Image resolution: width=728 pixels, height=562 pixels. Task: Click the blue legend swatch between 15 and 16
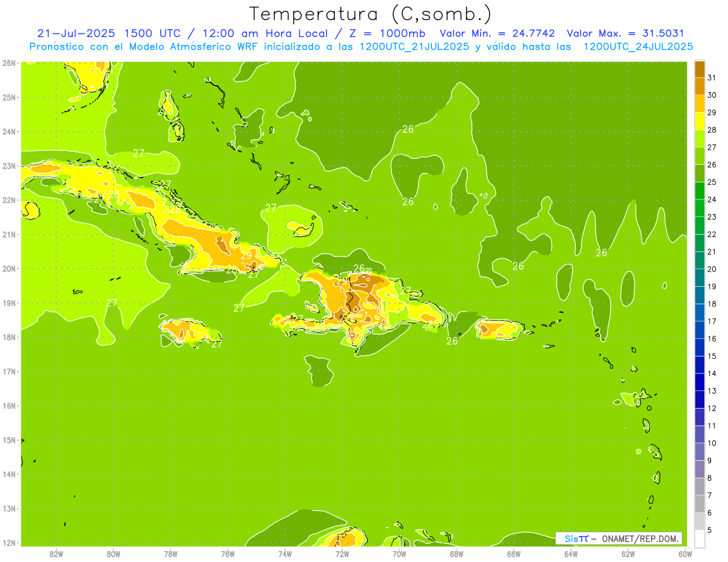pyautogui.click(x=699, y=347)
